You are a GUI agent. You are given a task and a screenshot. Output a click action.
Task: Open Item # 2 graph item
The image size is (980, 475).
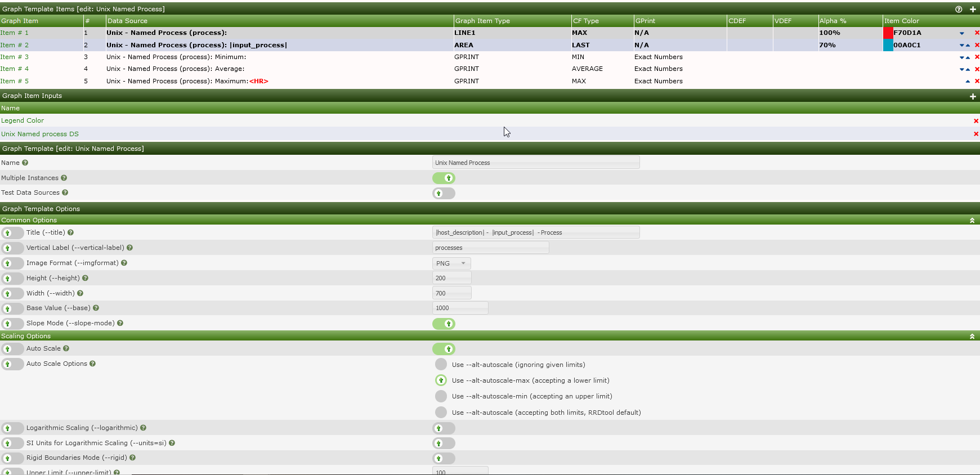point(15,45)
